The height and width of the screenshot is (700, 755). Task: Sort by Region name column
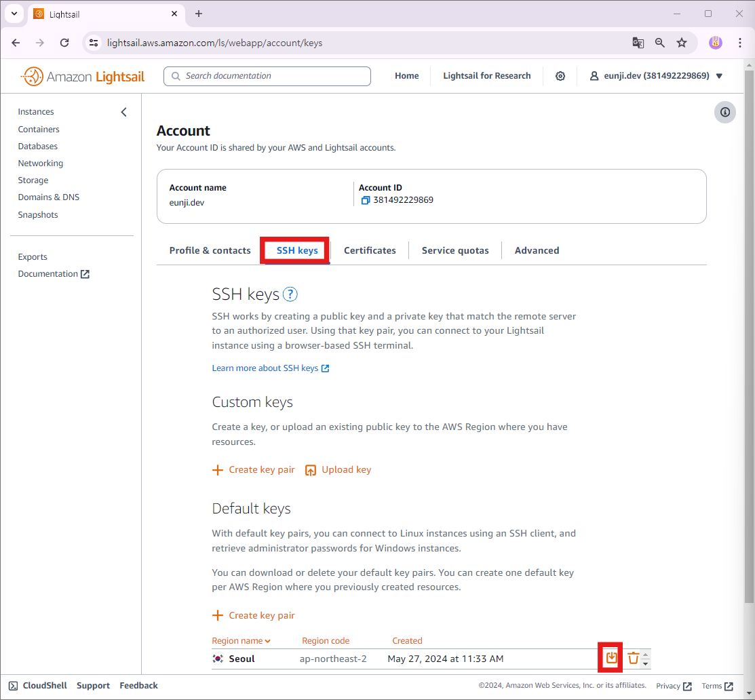tap(241, 641)
